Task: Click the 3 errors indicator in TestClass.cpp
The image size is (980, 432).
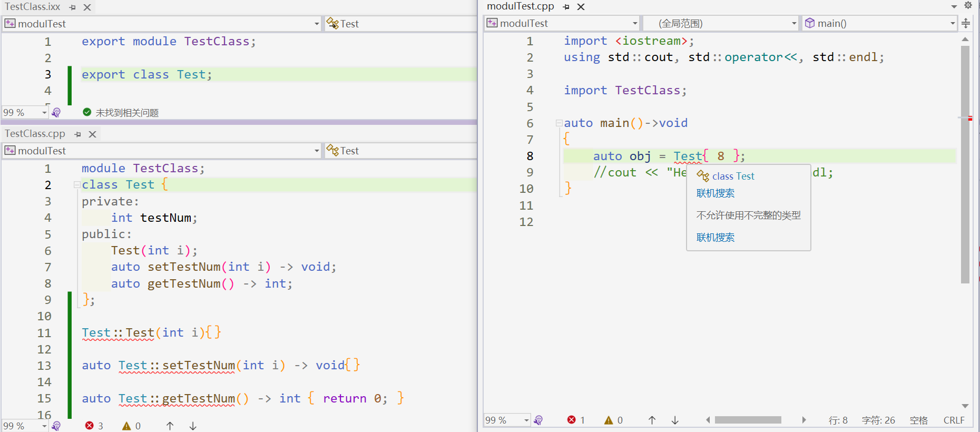Action: [x=94, y=426]
